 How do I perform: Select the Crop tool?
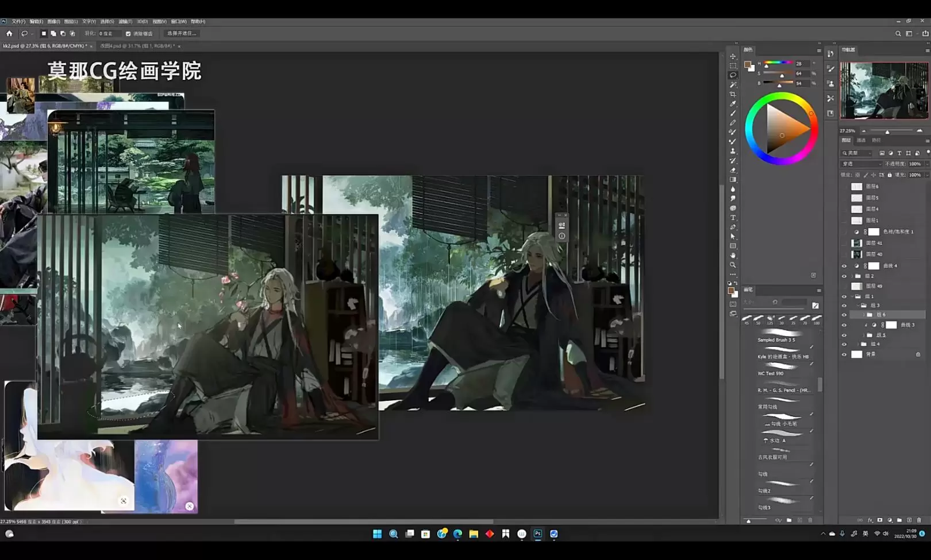(x=733, y=94)
